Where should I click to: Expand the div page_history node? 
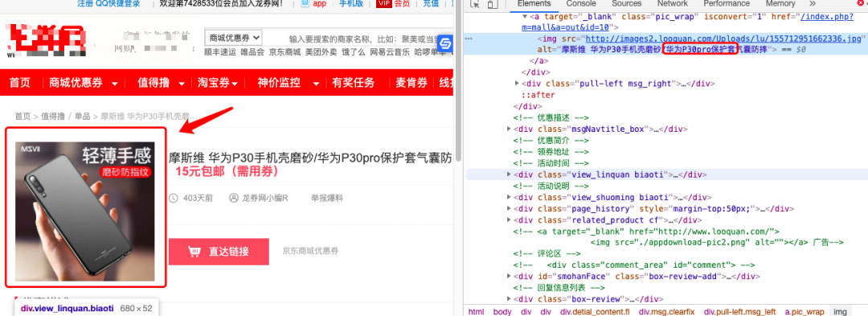point(509,208)
